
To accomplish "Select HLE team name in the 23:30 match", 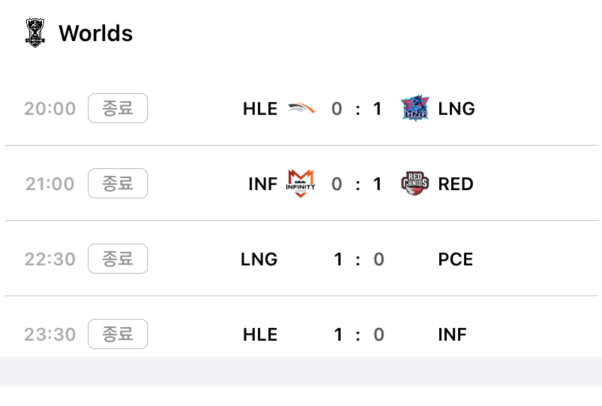I will 260,335.
